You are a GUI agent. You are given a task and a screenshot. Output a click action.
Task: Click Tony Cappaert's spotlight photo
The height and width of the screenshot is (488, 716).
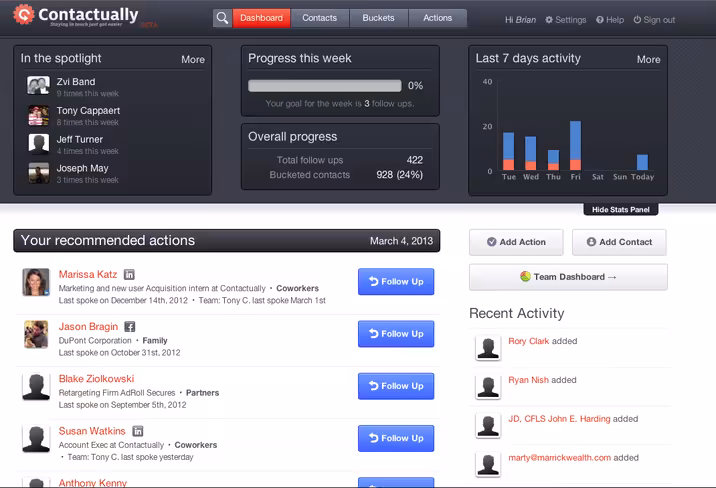[x=38, y=115]
